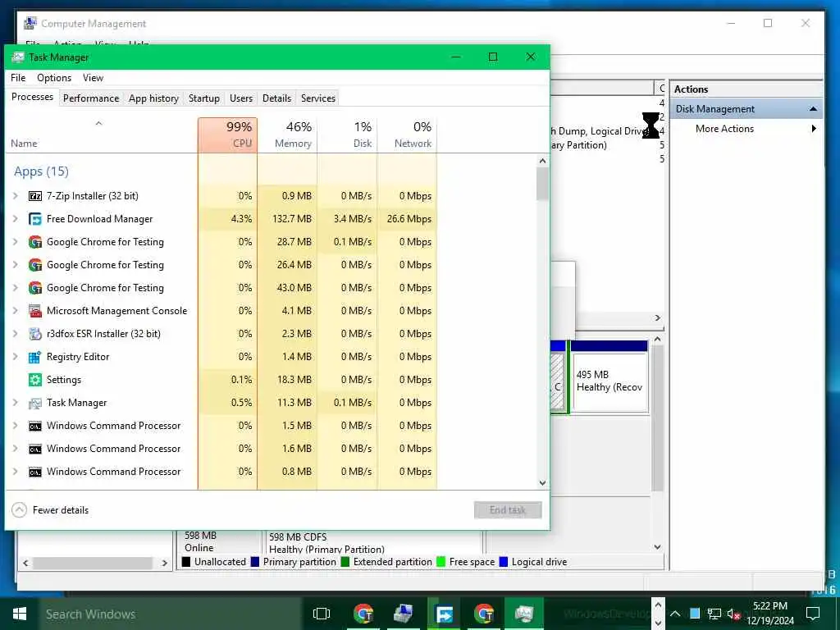Click Chrome for Testing icon at 26.4 MB
This screenshot has height=630, width=840.
pyautogui.click(x=35, y=265)
